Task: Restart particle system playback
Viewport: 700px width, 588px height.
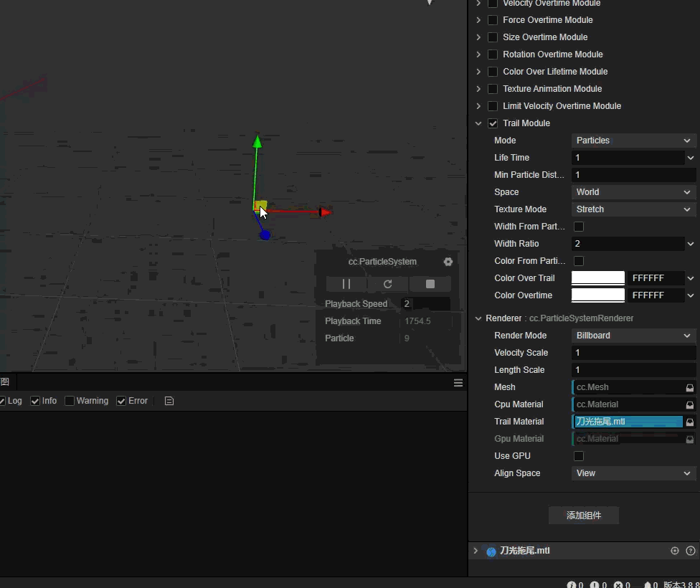Action: coord(387,284)
